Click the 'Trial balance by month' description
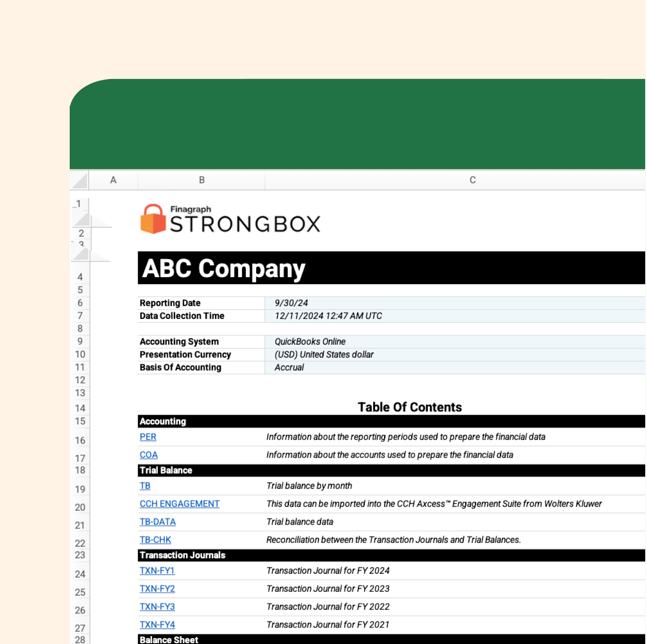The height and width of the screenshot is (644, 646). [309, 486]
